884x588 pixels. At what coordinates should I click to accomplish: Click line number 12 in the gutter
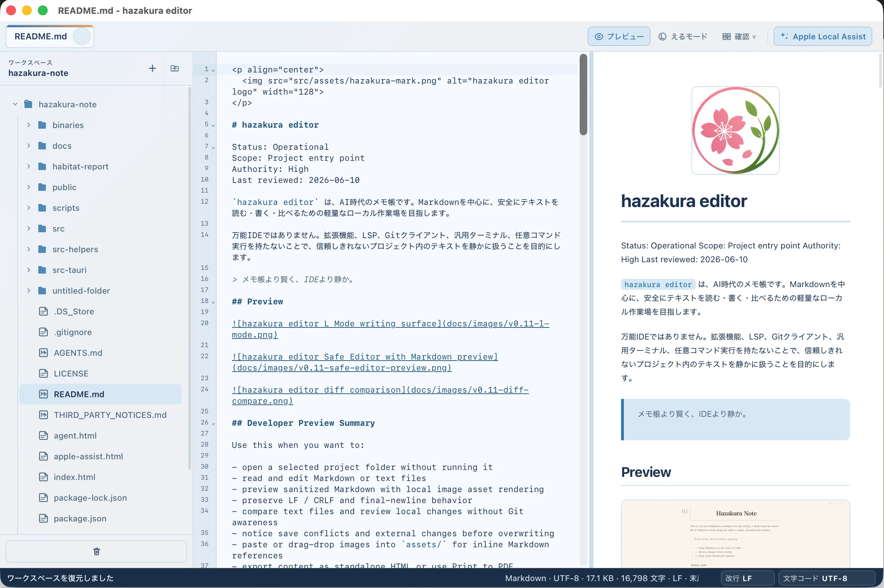[204, 202]
